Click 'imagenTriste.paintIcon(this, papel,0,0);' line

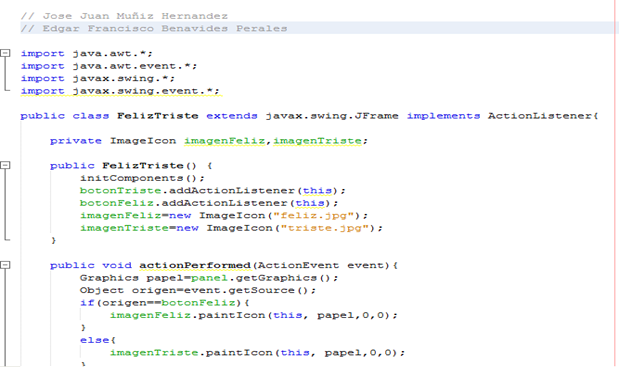point(257,353)
